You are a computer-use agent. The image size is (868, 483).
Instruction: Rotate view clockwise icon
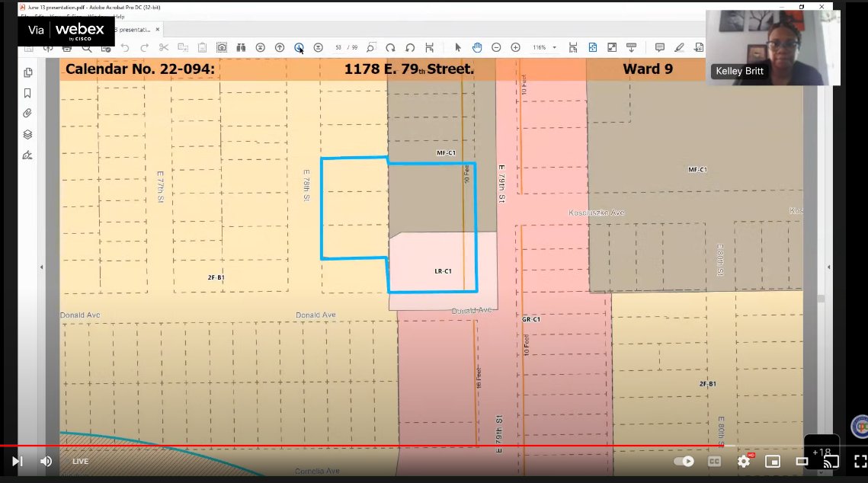pos(390,47)
